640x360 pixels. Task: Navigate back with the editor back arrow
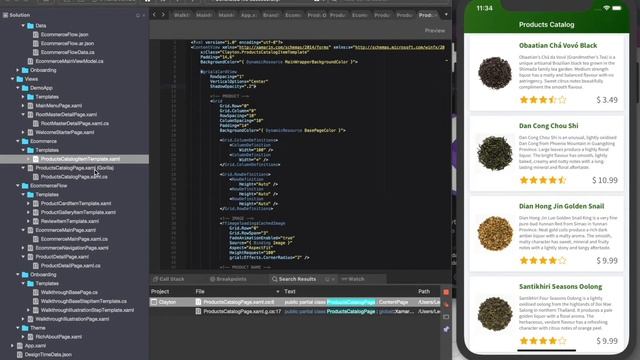tap(154, 15)
